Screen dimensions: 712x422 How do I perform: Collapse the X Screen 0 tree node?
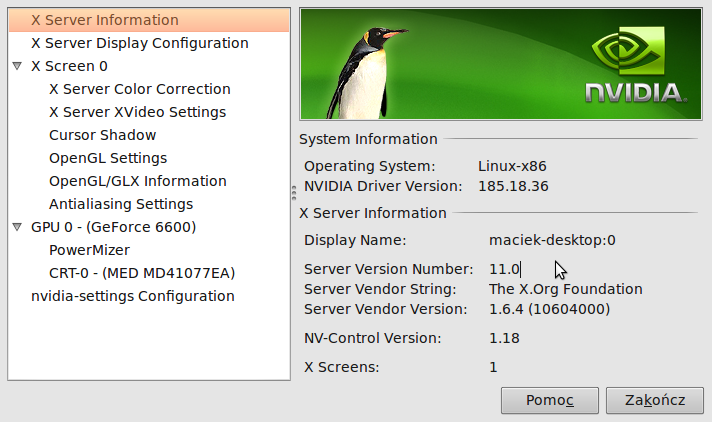pos(17,66)
